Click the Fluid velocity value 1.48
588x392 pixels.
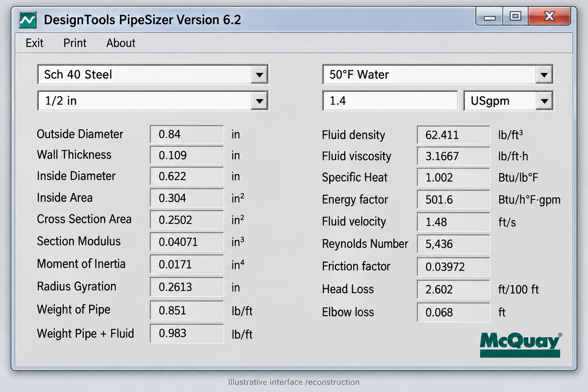click(x=454, y=222)
